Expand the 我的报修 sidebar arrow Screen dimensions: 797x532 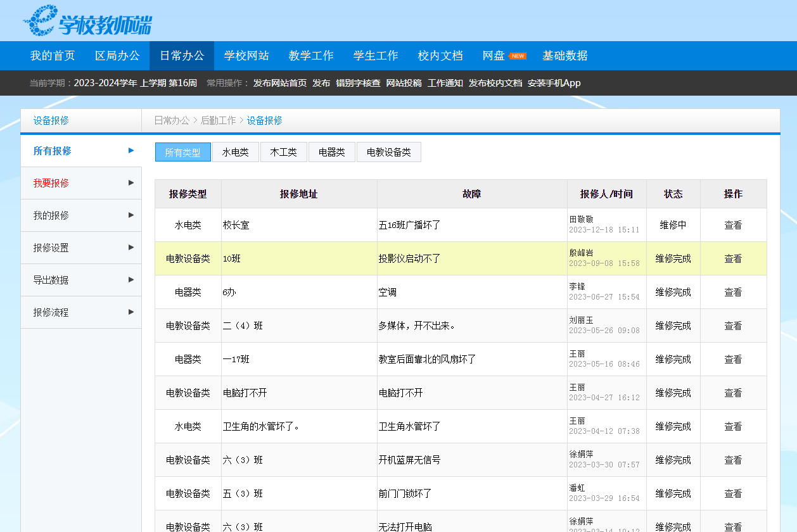(x=131, y=215)
